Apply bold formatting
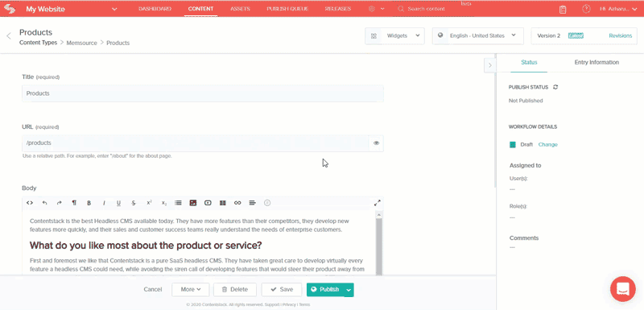Image resolution: width=644 pixels, height=310 pixels. tap(89, 203)
